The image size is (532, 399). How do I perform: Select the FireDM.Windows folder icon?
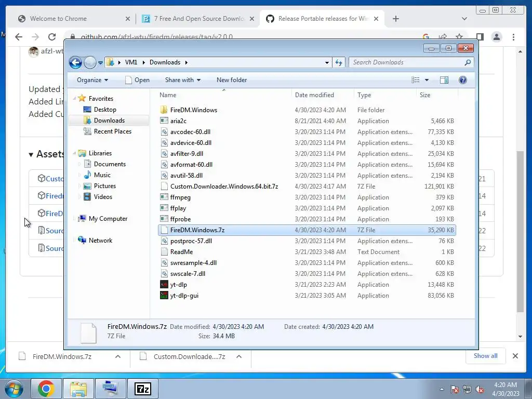[164, 110]
